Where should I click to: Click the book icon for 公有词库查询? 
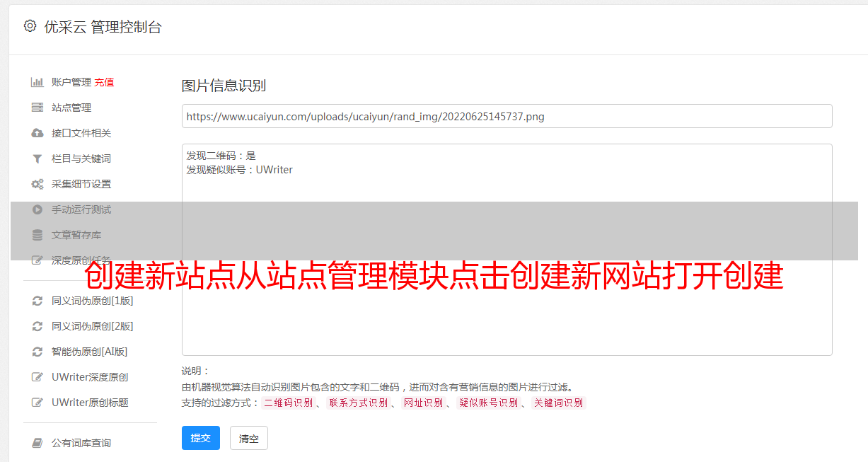coord(37,443)
